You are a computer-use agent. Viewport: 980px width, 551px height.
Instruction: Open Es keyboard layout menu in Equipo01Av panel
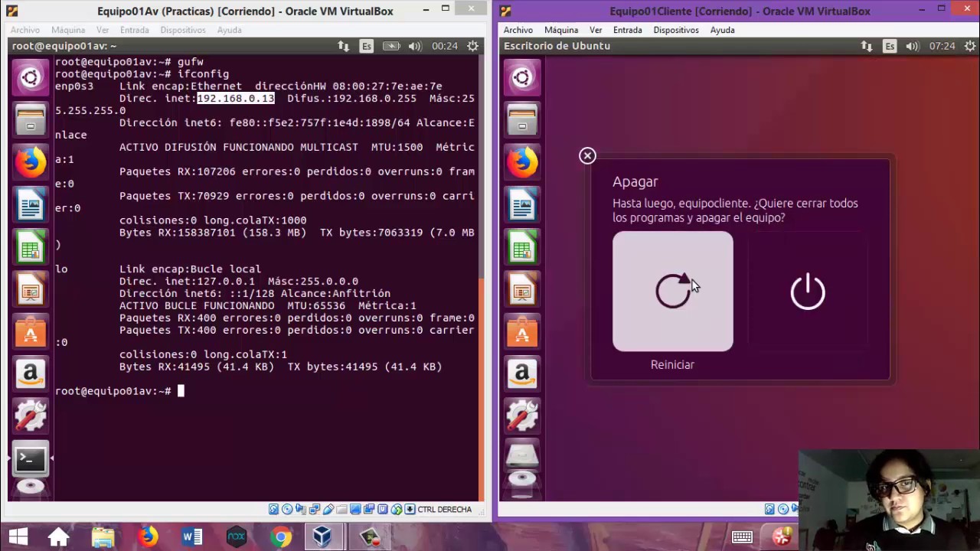(x=367, y=46)
